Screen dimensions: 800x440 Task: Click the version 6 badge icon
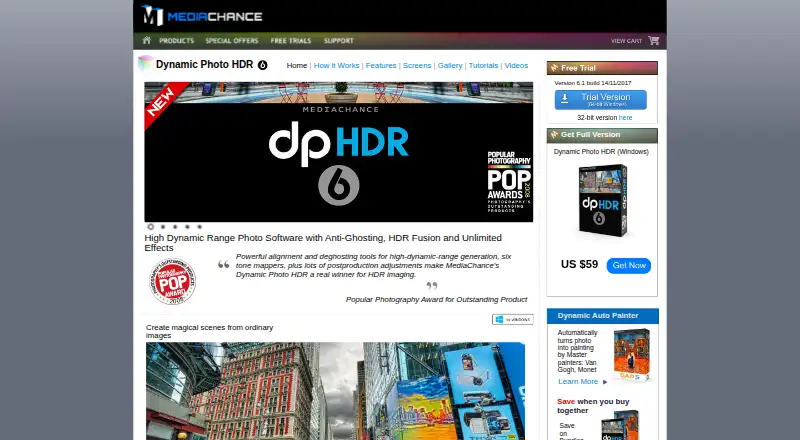(262, 65)
